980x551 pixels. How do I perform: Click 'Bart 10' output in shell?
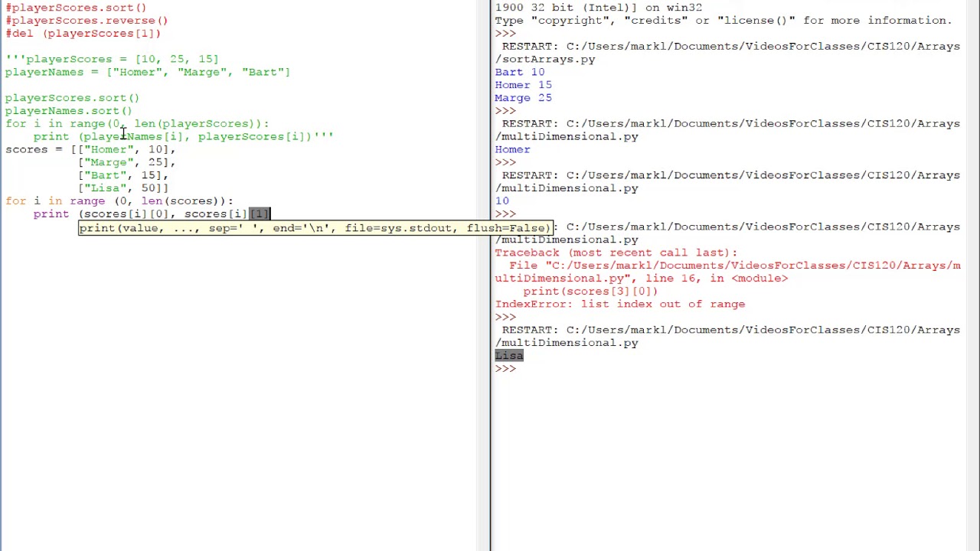[x=520, y=72]
